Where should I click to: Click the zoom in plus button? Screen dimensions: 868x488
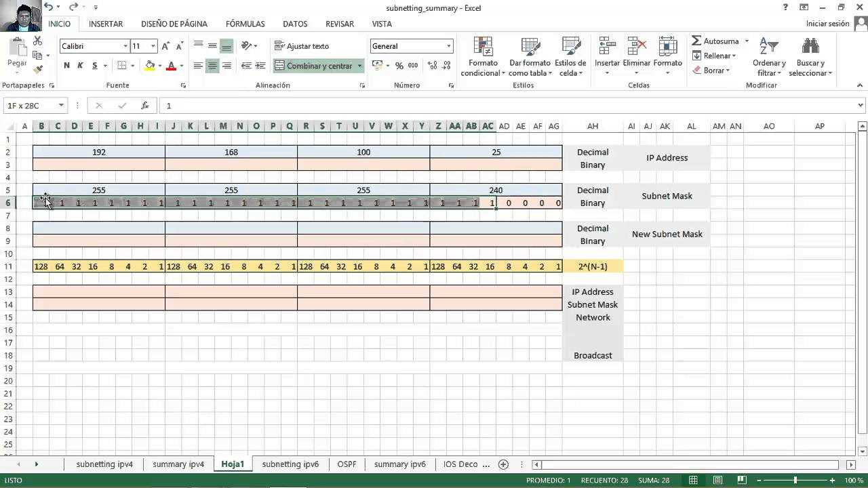[832, 480]
